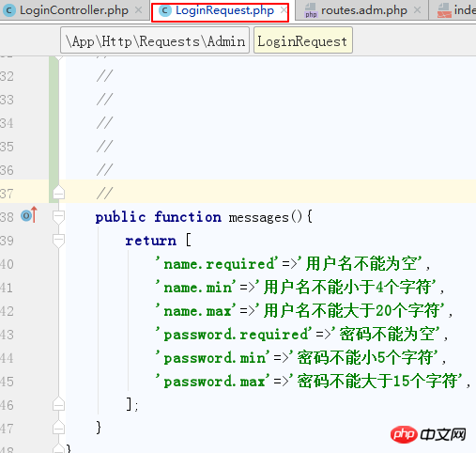Click line number 42 in the gutter
The height and width of the screenshot is (453, 476).
[7, 311]
